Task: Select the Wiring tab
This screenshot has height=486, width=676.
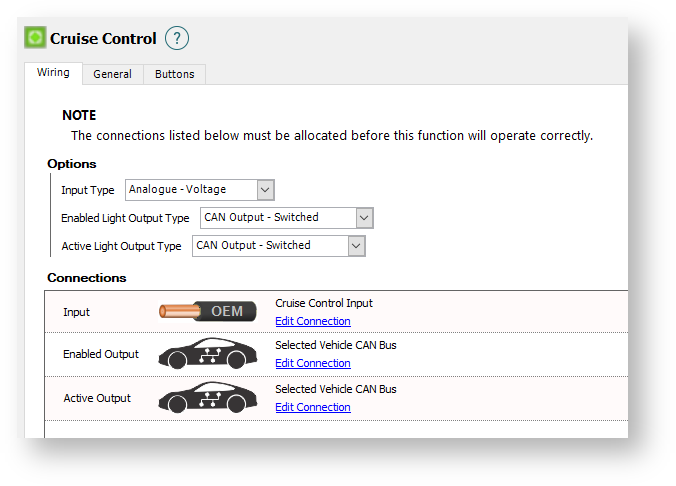Action: 53,72
